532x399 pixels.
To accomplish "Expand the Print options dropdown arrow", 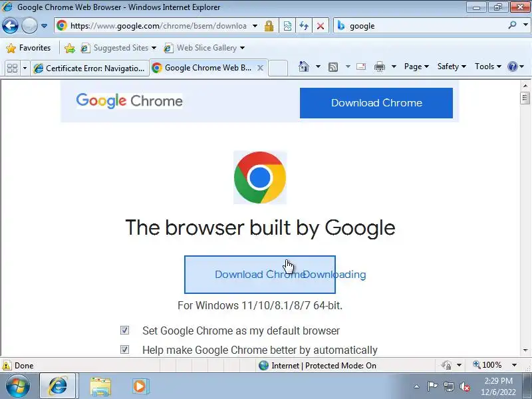I will (x=394, y=66).
